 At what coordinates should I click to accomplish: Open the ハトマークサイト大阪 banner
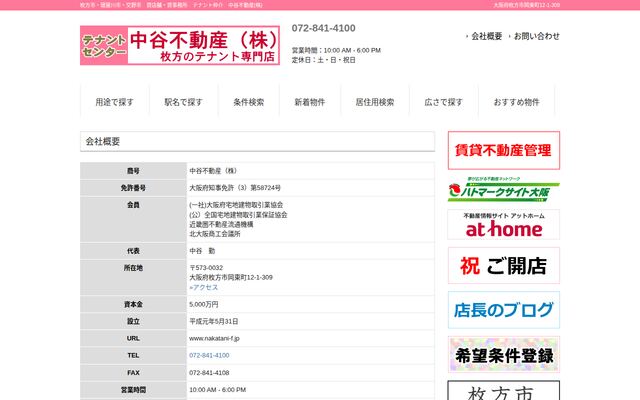click(x=504, y=189)
